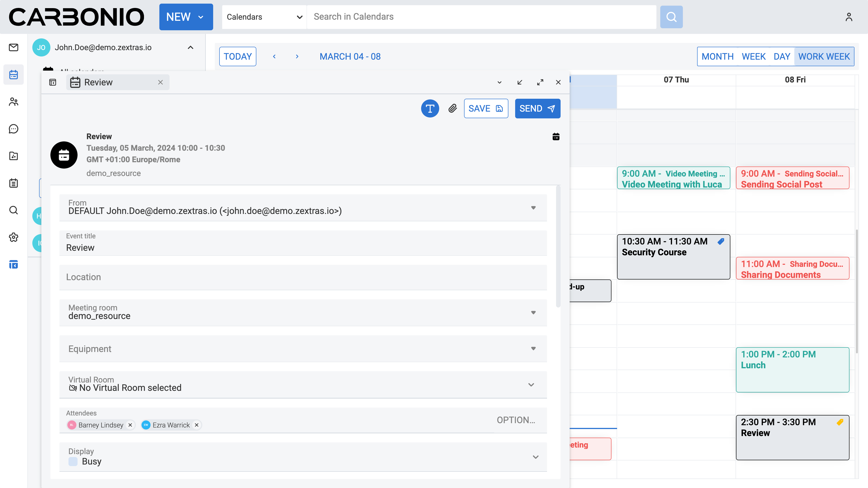Click the Location input field
Viewport: 868px width, 488px height.
click(x=303, y=277)
